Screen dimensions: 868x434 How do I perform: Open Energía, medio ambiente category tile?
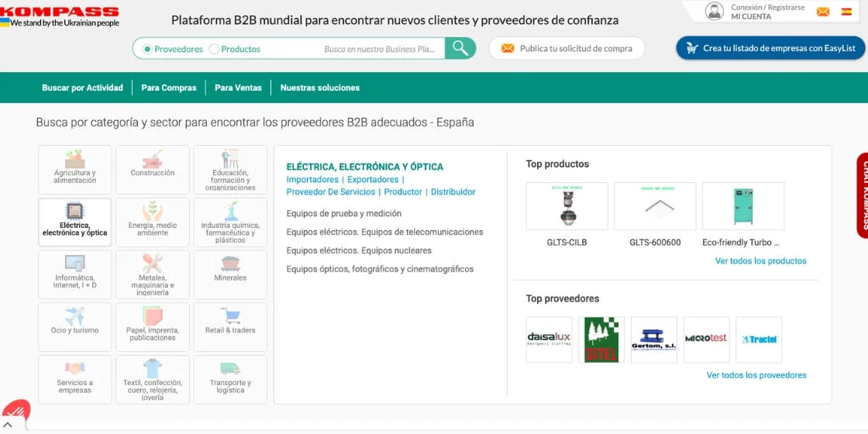[x=152, y=222]
